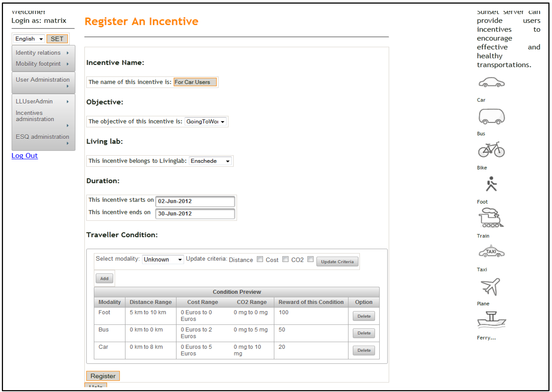Click the Foot walking icon
Image resolution: width=552 pixels, height=392 pixels.
(491, 184)
